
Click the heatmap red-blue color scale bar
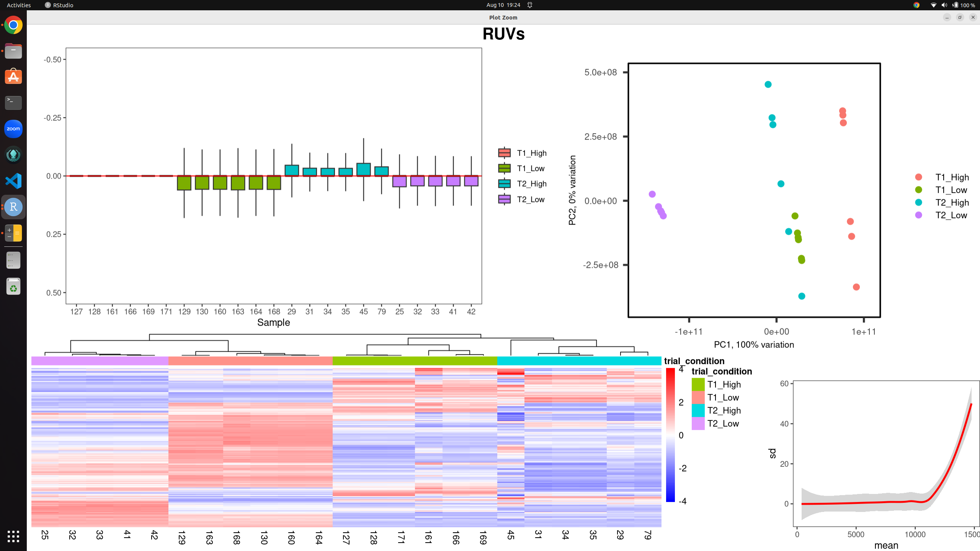coord(670,435)
